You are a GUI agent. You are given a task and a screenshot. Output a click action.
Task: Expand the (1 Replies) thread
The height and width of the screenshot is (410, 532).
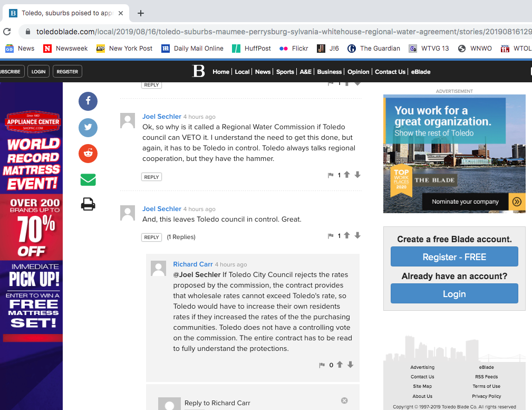[x=181, y=237]
